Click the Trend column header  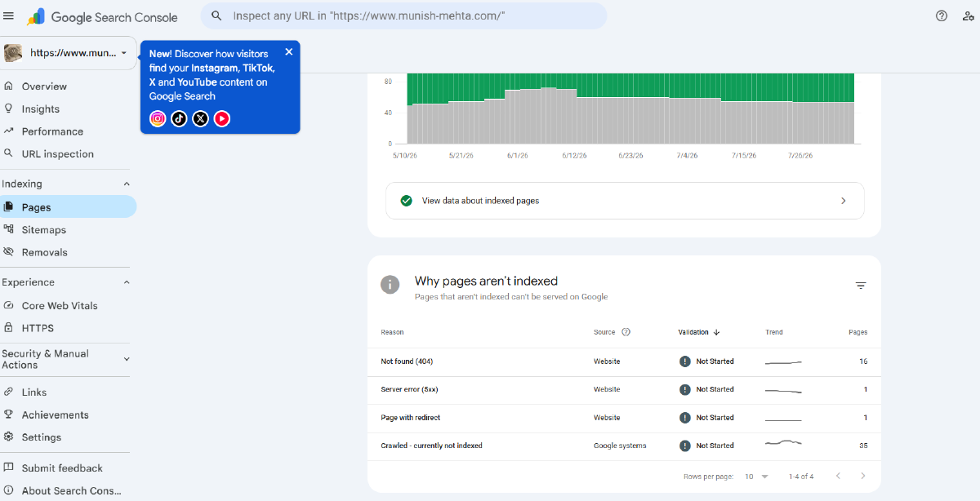774,332
